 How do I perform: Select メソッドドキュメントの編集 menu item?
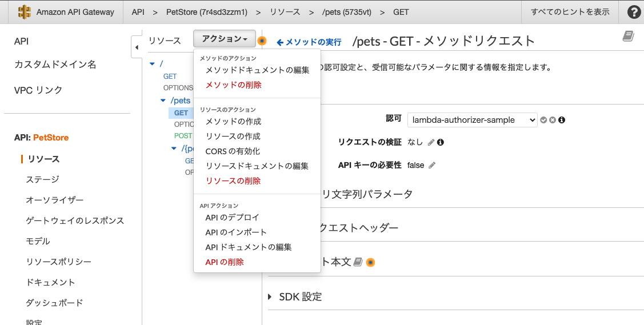(257, 70)
